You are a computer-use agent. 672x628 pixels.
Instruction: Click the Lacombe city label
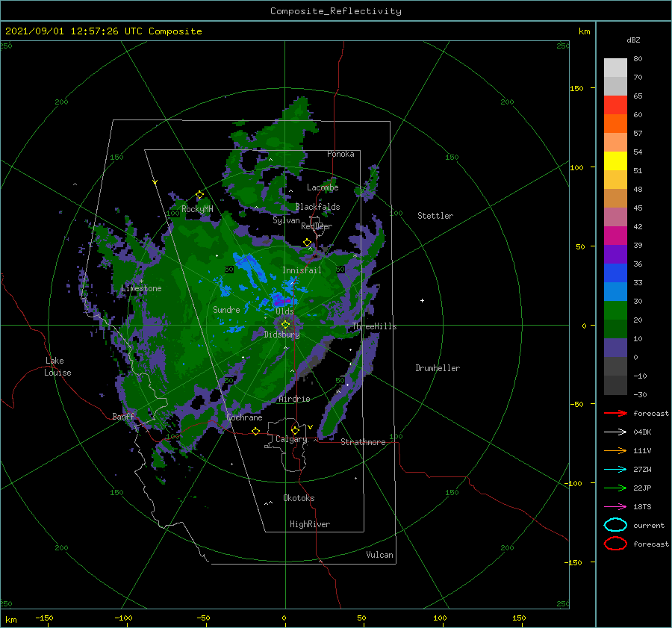[x=323, y=187]
